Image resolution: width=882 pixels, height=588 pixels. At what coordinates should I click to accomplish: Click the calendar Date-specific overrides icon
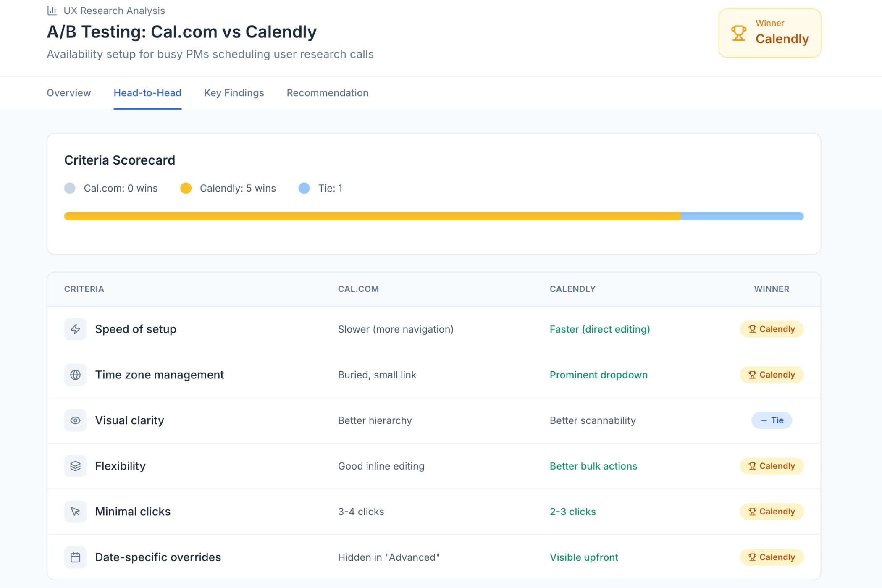[x=75, y=557]
